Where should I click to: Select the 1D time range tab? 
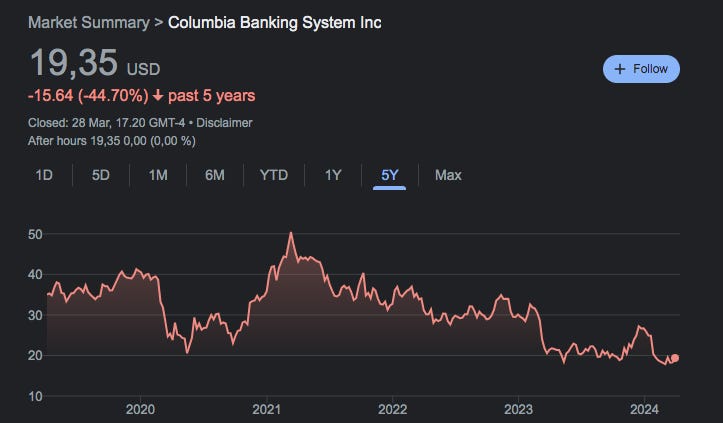click(44, 175)
